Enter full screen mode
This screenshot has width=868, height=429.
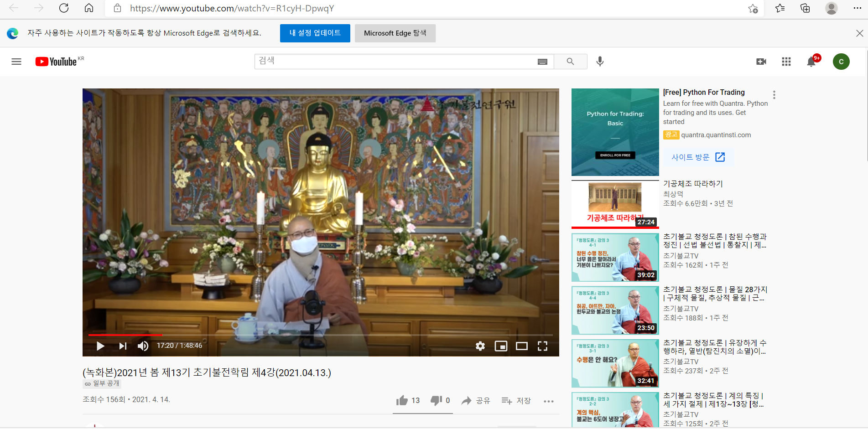[542, 346]
